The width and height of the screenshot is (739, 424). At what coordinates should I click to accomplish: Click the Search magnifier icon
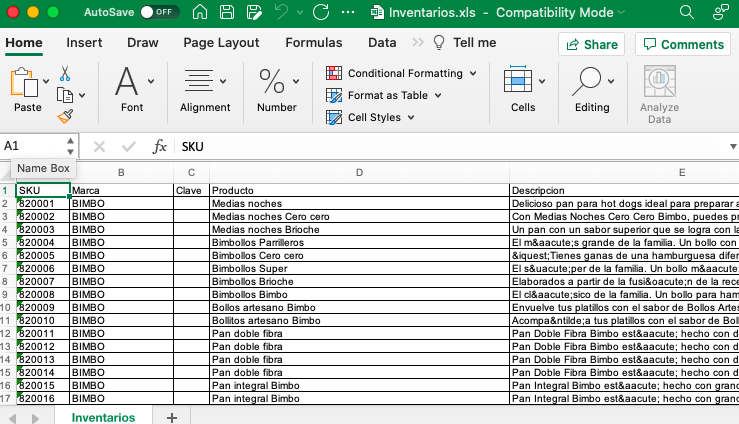tap(687, 12)
